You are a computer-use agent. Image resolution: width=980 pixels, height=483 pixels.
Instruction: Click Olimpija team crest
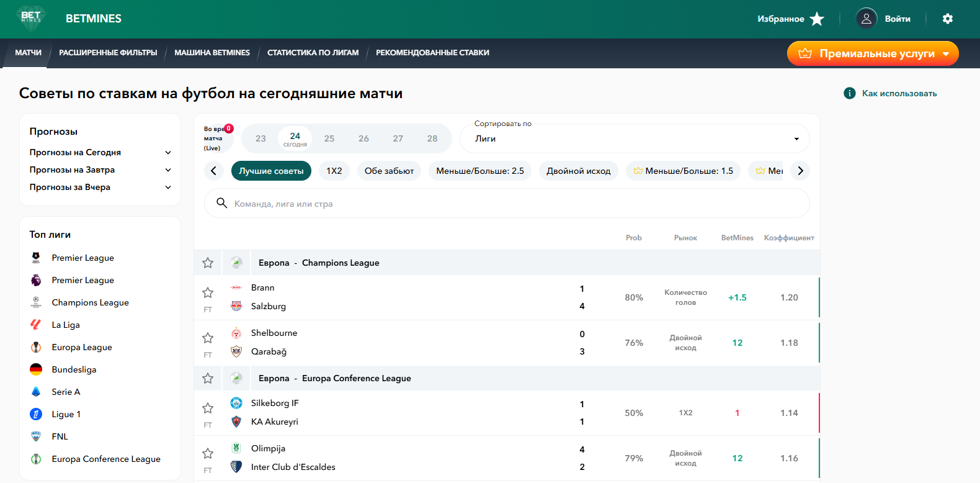click(236, 448)
